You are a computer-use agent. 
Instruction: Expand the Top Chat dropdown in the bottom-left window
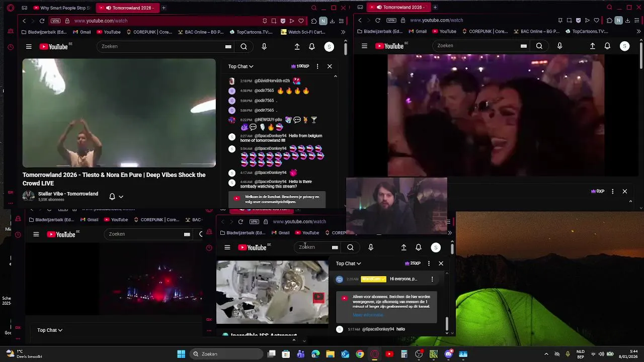pyautogui.click(x=50, y=330)
